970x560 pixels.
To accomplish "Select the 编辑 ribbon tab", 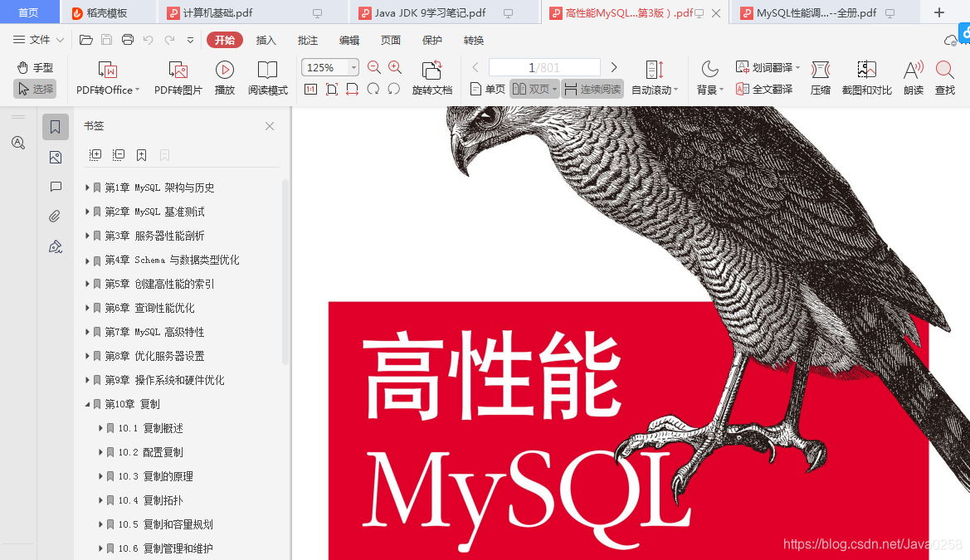I will 349,40.
